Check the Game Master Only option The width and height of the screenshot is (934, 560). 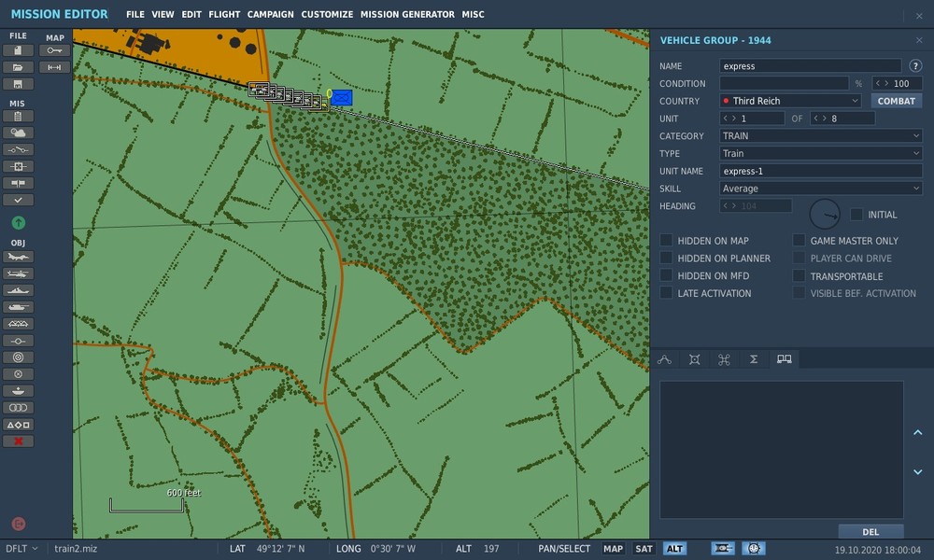tap(799, 241)
